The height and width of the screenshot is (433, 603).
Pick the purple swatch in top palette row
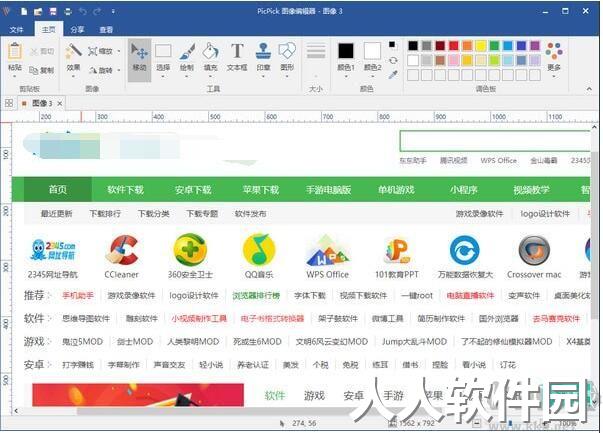click(535, 46)
